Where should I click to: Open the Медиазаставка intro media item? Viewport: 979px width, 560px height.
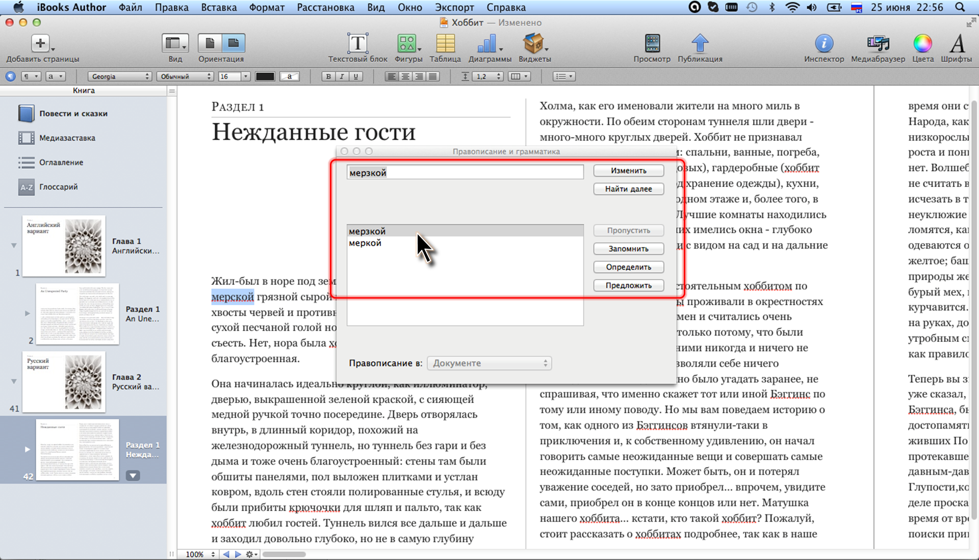point(67,138)
